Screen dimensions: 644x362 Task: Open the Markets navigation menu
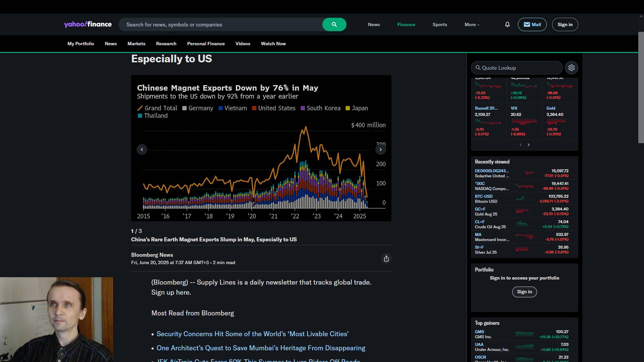(136, 44)
